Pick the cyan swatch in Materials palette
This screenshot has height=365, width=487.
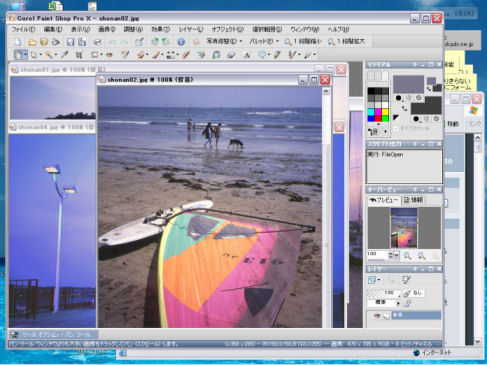coord(371,112)
